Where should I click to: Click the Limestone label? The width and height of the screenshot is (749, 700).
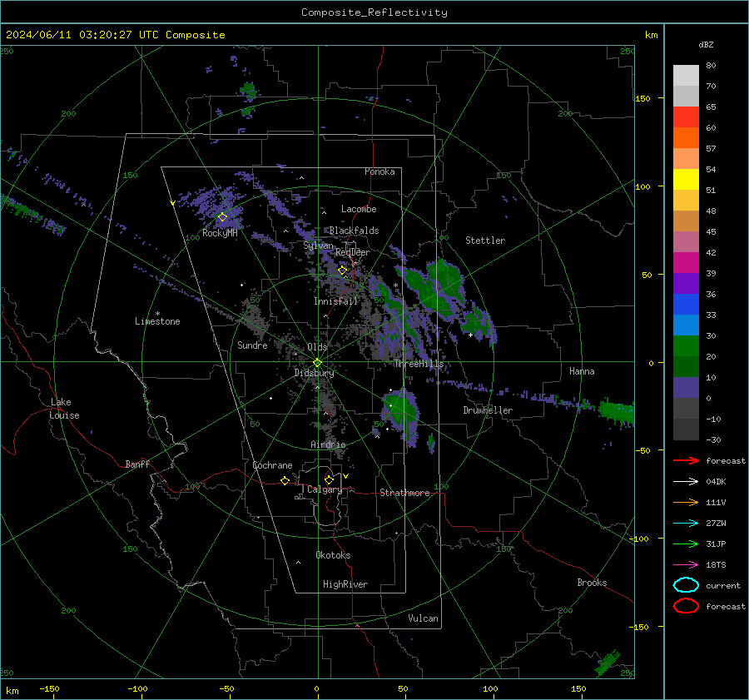coord(157,321)
